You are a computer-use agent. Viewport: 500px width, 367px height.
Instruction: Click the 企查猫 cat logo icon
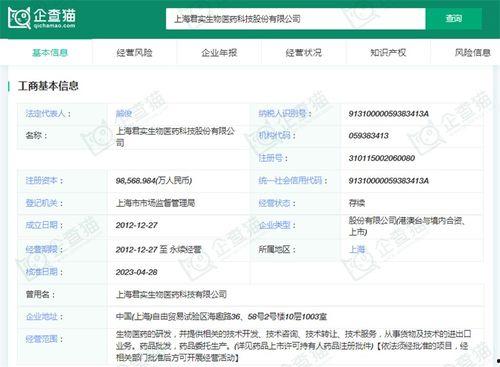pos(19,18)
